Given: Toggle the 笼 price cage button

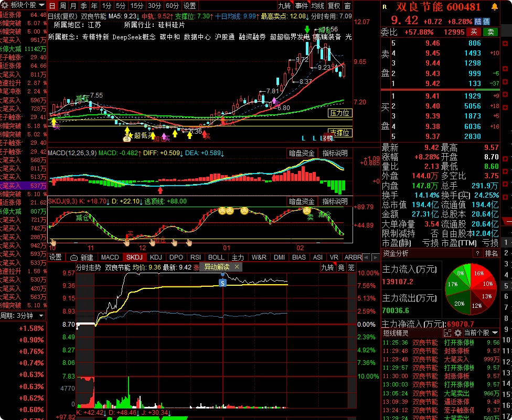Looking at the screenshot, I should [351, 267].
